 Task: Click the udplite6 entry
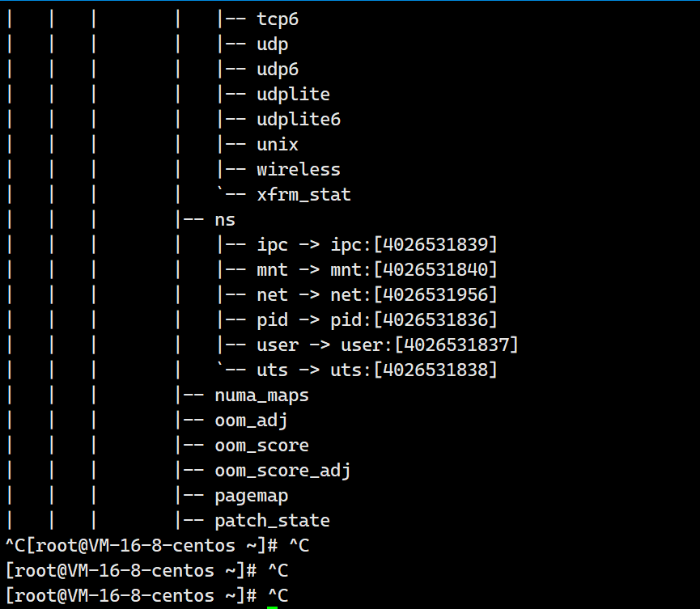[x=299, y=120]
